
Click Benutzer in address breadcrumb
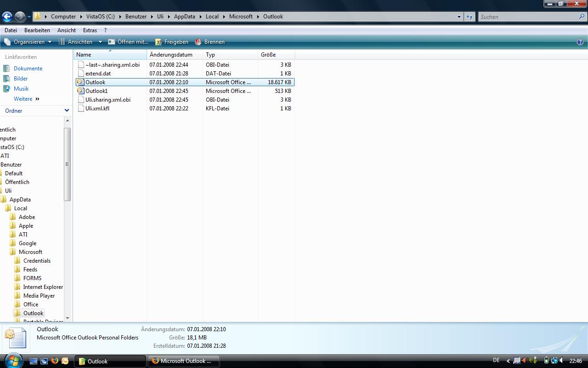click(x=136, y=17)
